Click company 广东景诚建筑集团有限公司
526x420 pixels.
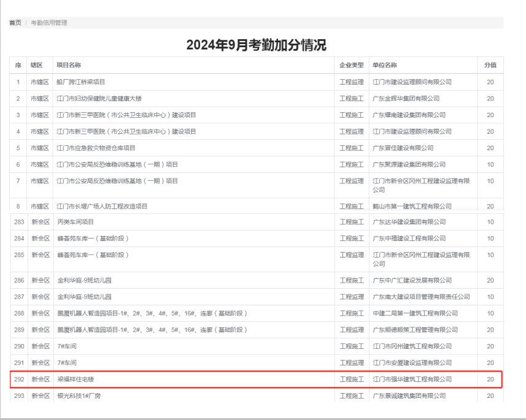(409, 396)
